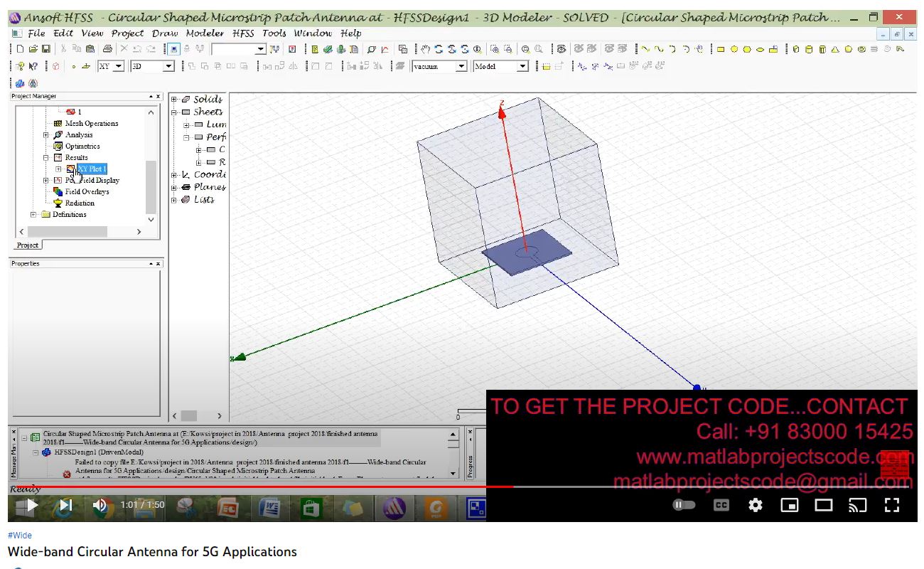Select the Draw cone tool
Screen dimensions: 924x569
tap(835, 49)
